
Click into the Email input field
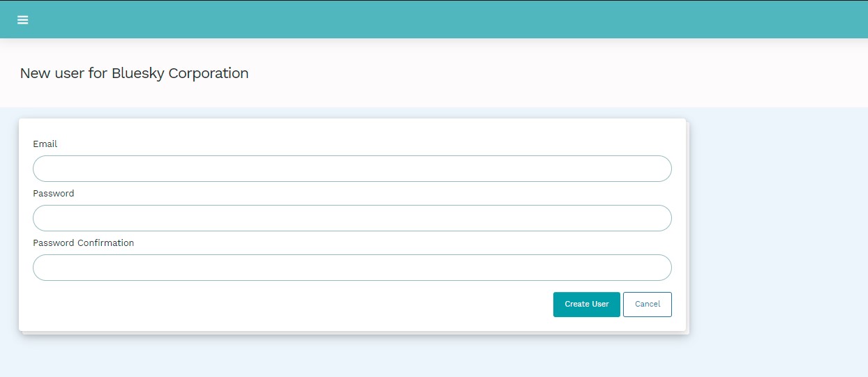(x=352, y=169)
